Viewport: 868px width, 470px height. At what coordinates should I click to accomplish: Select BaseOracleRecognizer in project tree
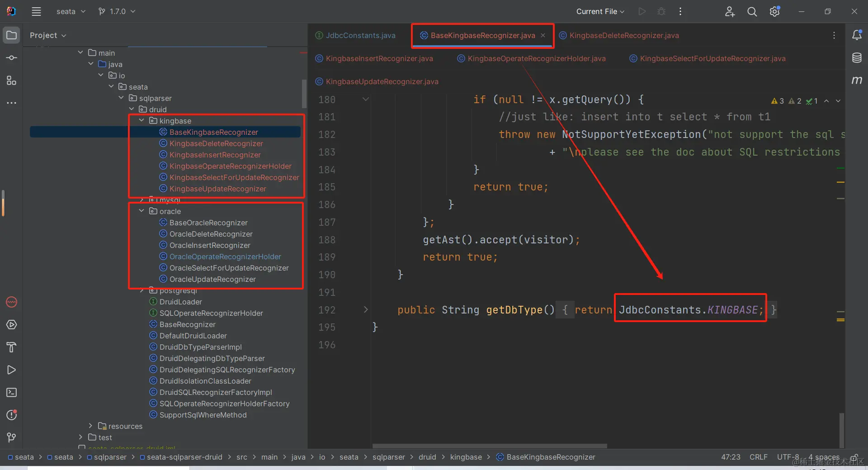point(208,223)
